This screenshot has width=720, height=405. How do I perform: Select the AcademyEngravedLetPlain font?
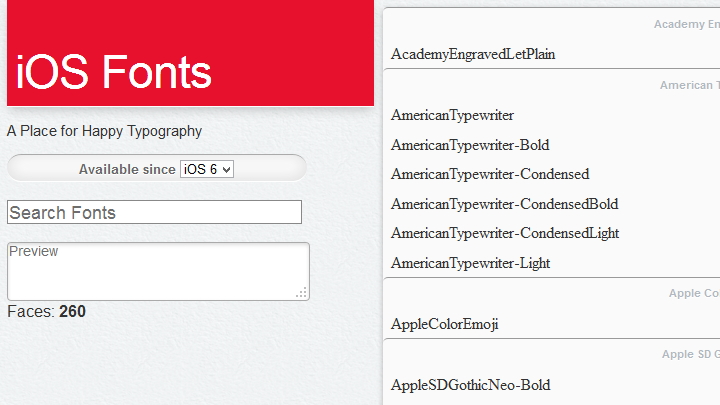[473, 54]
